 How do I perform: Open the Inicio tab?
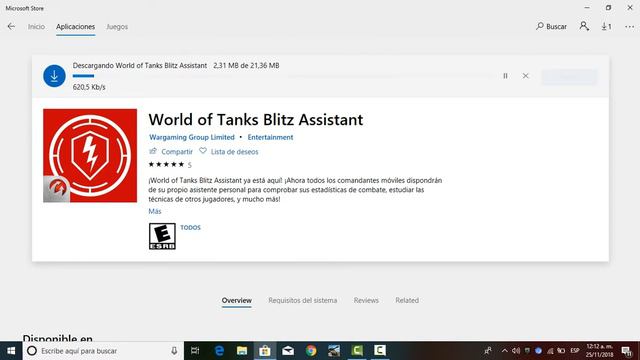point(36,27)
